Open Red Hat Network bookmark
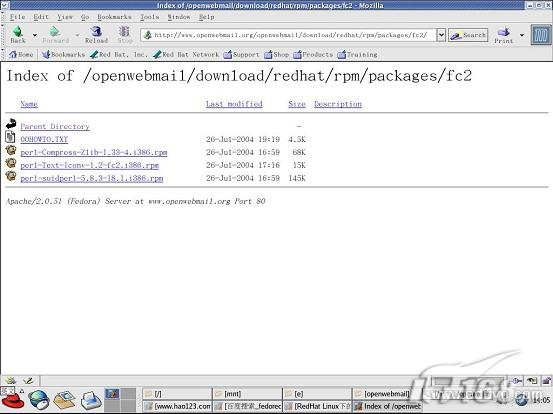Image resolution: width=553 pixels, height=414 pixels. (x=186, y=54)
